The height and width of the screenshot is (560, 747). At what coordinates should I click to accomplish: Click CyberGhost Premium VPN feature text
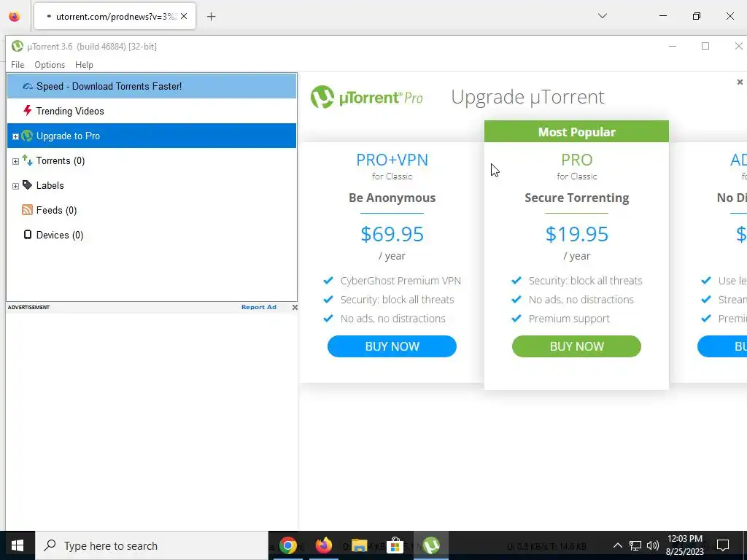pyautogui.click(x=400, y=281)
